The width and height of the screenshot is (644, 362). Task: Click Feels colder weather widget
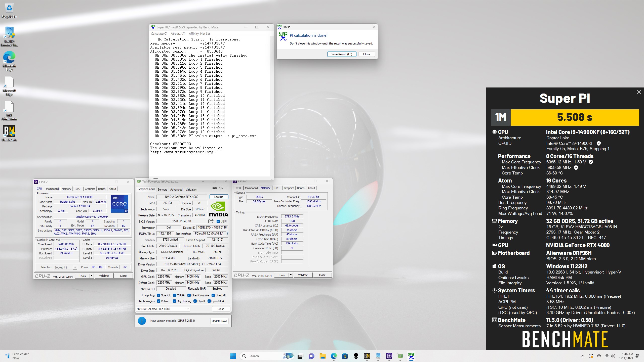tap(17, 356)
